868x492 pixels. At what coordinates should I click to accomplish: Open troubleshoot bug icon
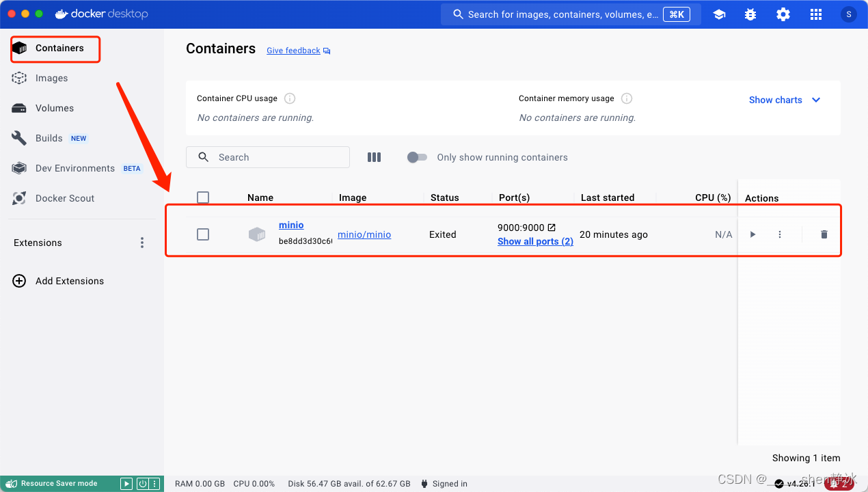point(750,14)
